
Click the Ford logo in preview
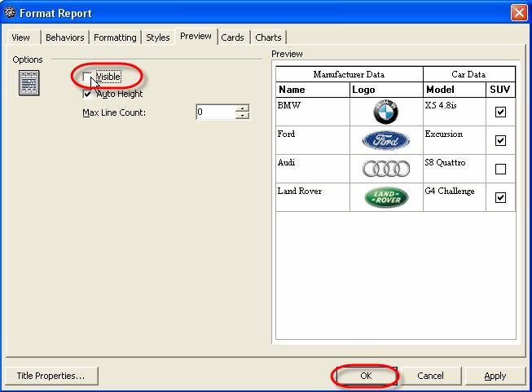(386, 140)
